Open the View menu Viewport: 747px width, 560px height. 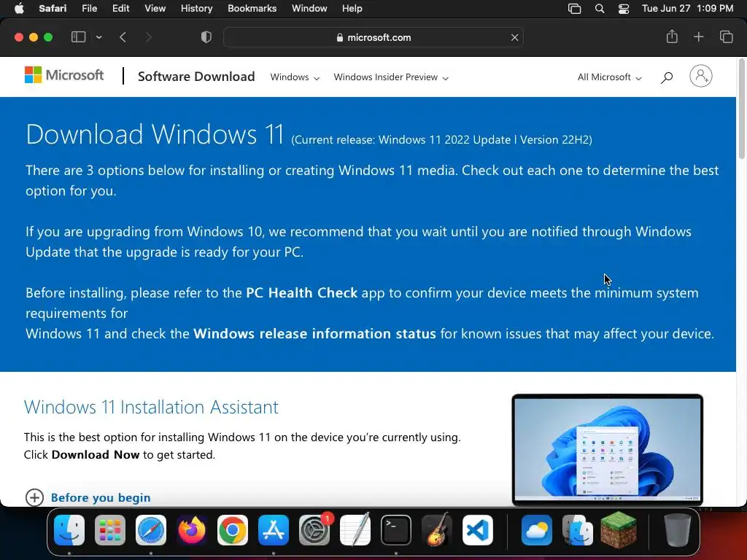pyautogui.click(x=155, y=9)
